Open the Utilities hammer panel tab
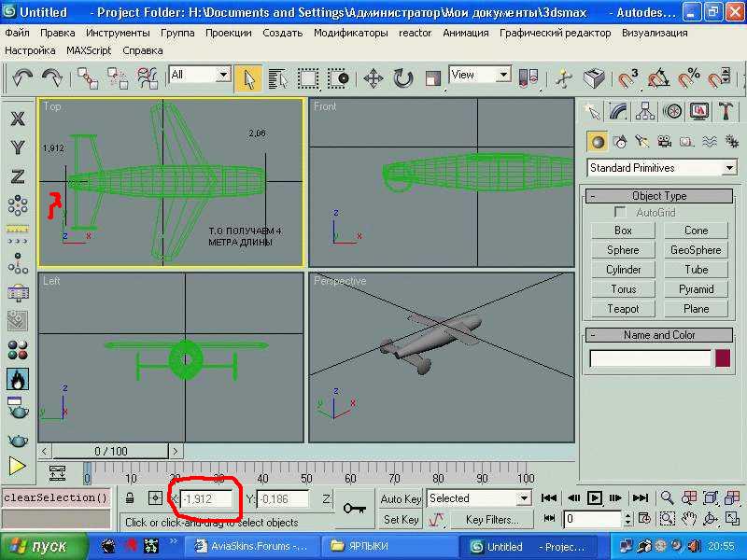Viewport: 747px width, 560px height. (726, 111)
